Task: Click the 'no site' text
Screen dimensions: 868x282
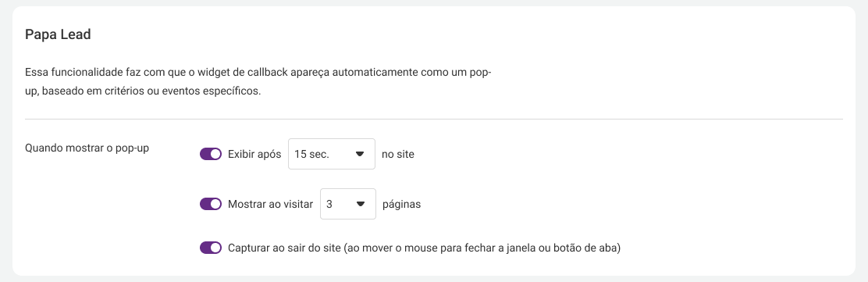Action: pos(398,154)
